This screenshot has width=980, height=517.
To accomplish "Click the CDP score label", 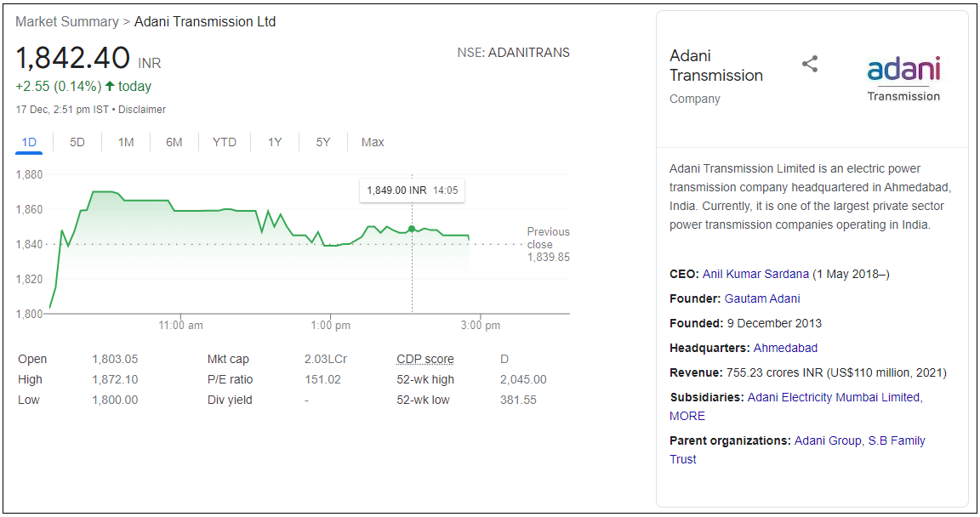I will [425, 359].
